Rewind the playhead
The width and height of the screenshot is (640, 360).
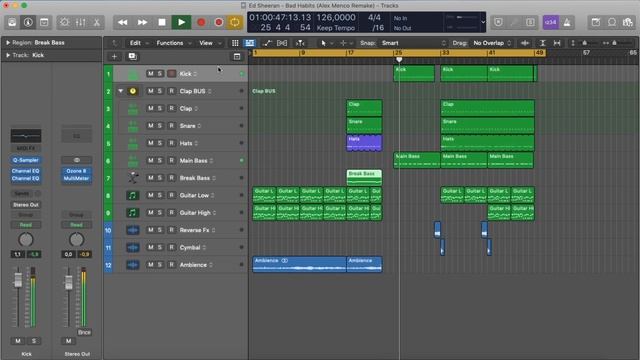click(x=122, y=22)
